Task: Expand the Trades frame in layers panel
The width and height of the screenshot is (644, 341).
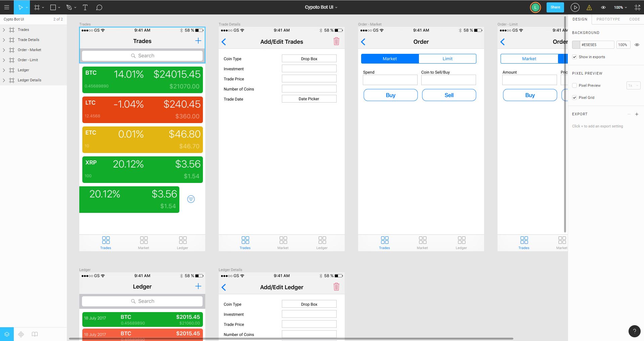Action: click(x=4, y=30)
